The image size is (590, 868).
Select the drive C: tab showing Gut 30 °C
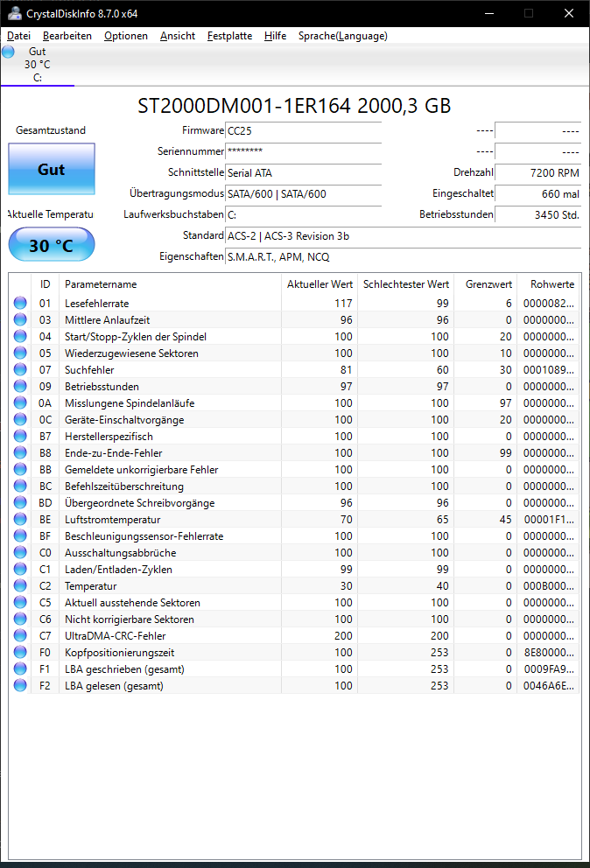point(37,65)
